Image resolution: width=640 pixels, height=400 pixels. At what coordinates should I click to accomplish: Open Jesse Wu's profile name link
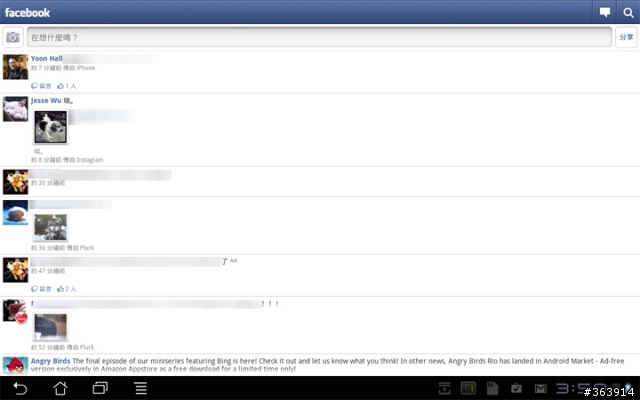pyautogui.click(x=46, y=100)
